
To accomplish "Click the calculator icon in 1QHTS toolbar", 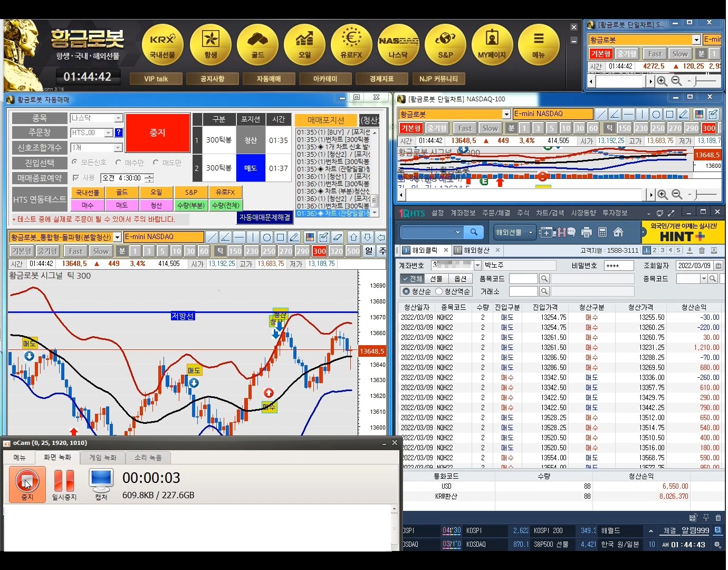I will [602, 232].
